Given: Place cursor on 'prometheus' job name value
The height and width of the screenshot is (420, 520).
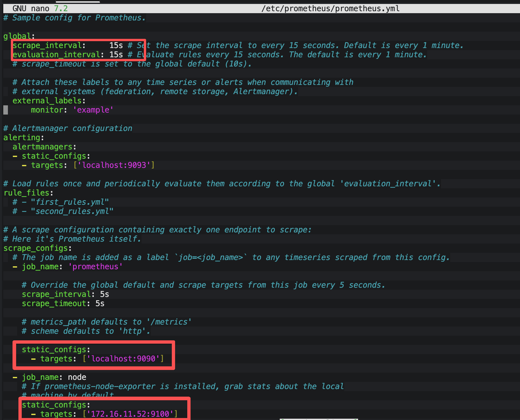Looking at the screenshot, I should coord(95,267).
